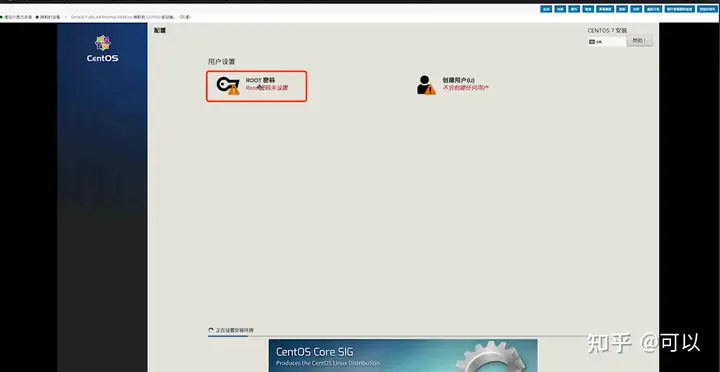Click the CentOS logo in the sidebar
Screen dimensions: 720x372
pos(102,48)
